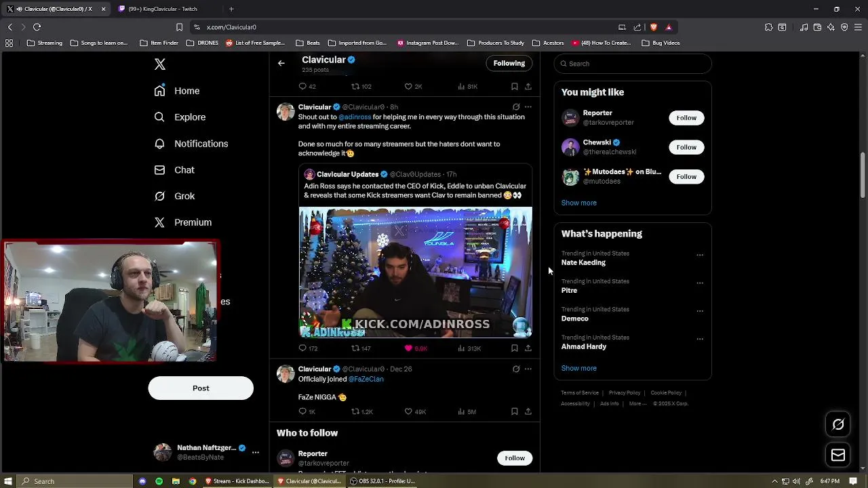
Task: Follow Mutodaes on Blu...
Action: point(686,177)
